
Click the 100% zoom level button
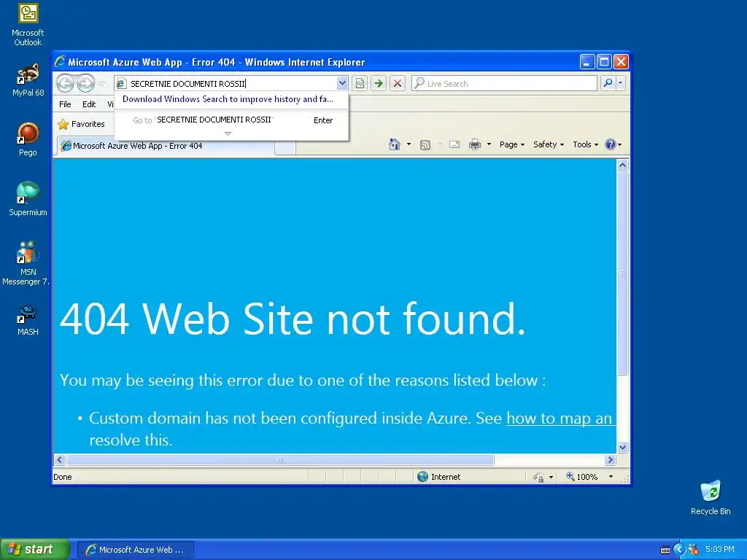pos(582,477)
